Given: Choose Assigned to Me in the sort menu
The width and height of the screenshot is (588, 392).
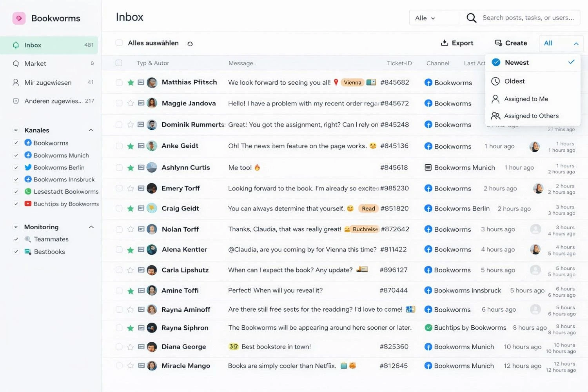Looking at the screenshot, I should point(526,99).
